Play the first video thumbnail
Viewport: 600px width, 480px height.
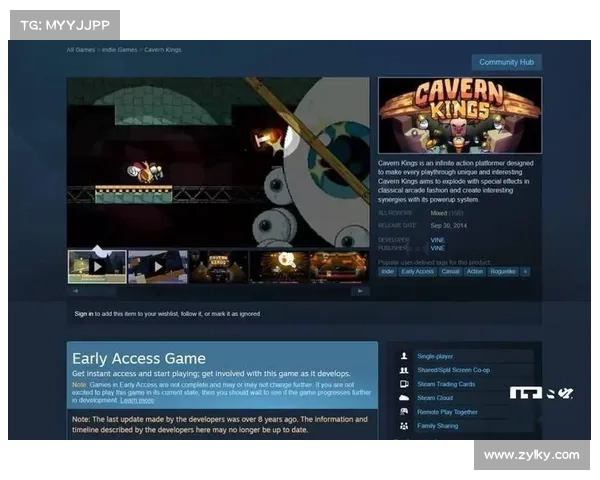pos(97,267)
